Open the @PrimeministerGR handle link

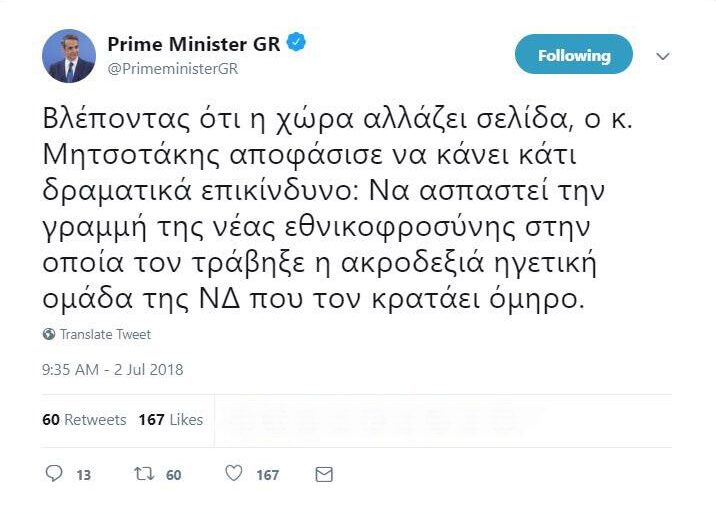pyautogui.click(x=172, y=68)
